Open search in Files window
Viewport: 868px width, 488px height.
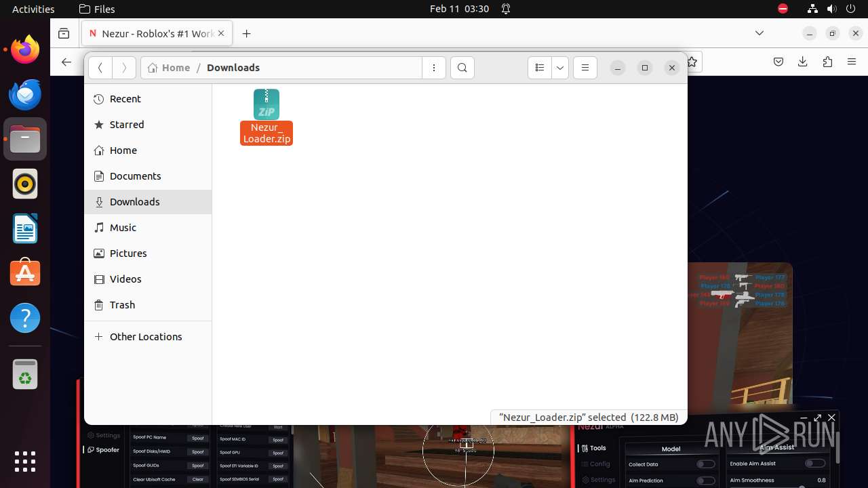click(462, 68)
